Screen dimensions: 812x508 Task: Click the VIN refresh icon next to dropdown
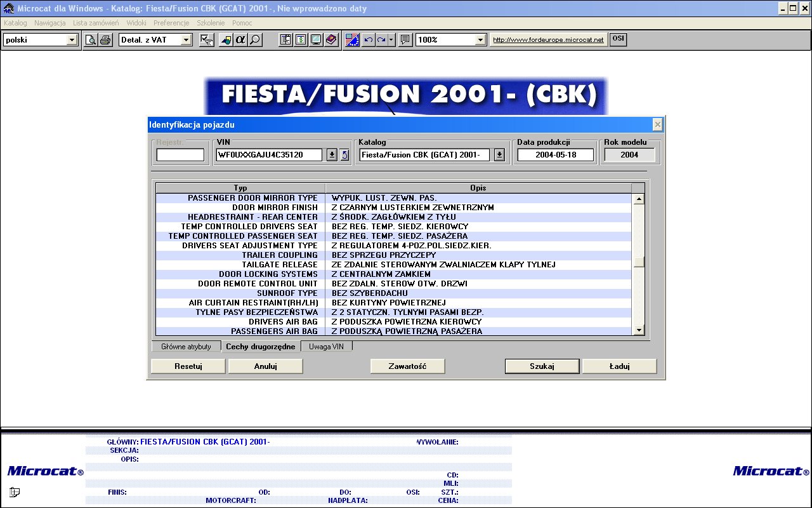pyautogui.click(x=344, y=155)
